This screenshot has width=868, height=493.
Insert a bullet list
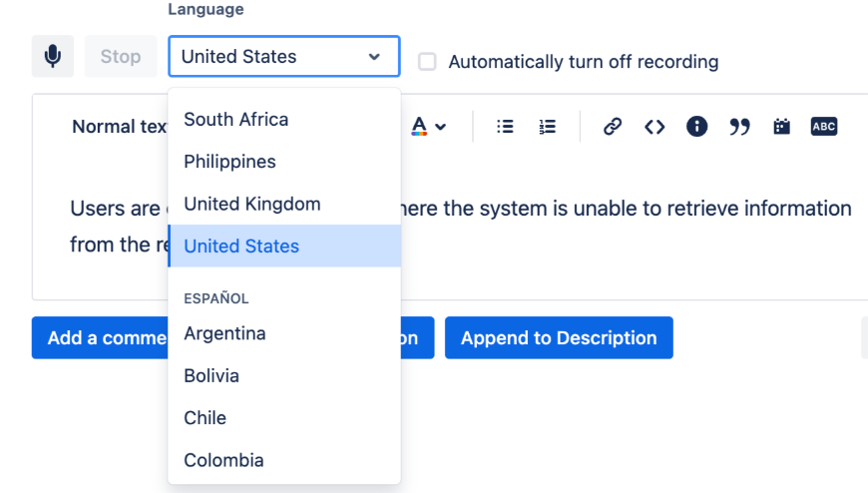[x=505, y=127]
